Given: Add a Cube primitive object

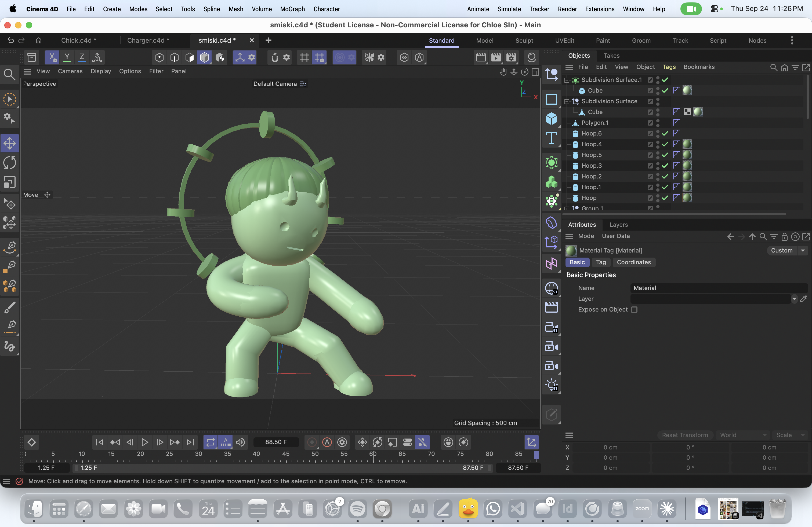Looking at the screenshot, I should point(551,119).
